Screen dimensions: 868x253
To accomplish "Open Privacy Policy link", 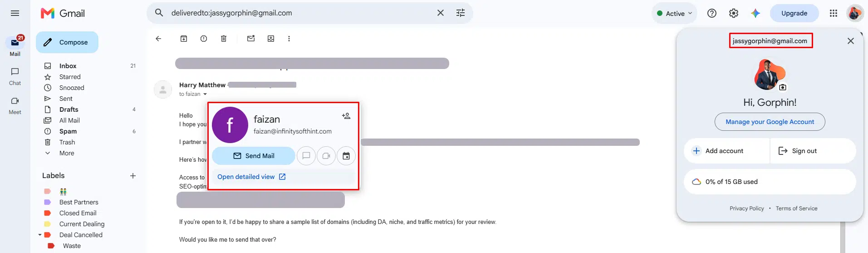I will coord(747,208).
